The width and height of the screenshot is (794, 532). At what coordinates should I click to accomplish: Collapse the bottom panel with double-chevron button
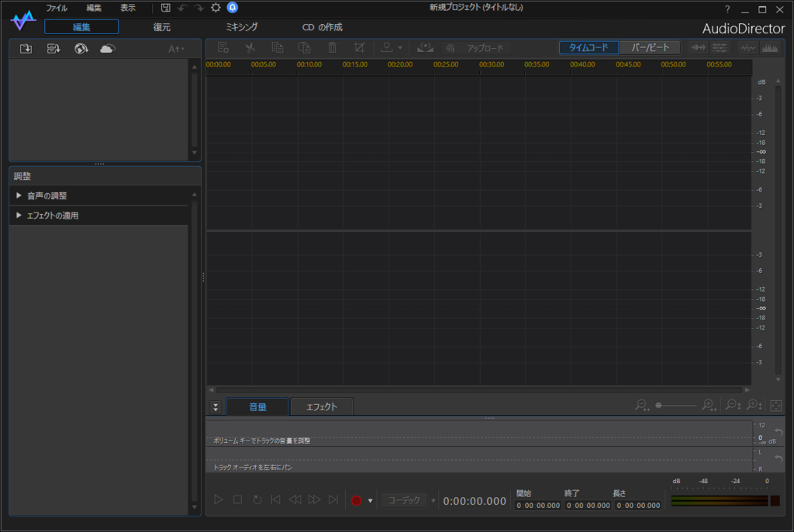click(x=216, y=407)
